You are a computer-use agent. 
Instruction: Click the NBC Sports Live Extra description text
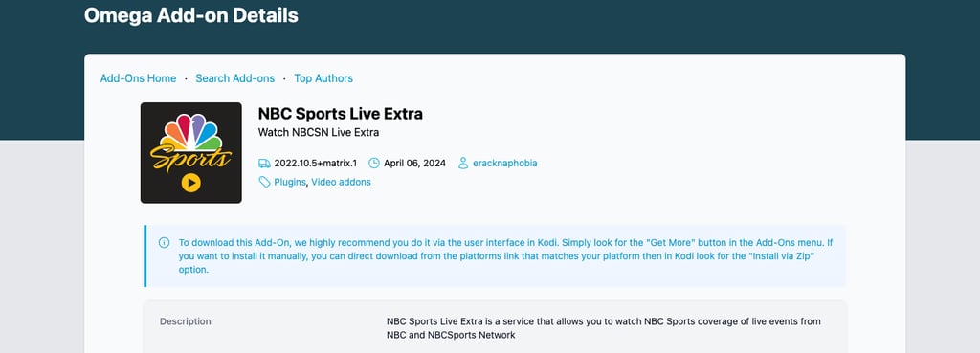click(x=604, y=328)
